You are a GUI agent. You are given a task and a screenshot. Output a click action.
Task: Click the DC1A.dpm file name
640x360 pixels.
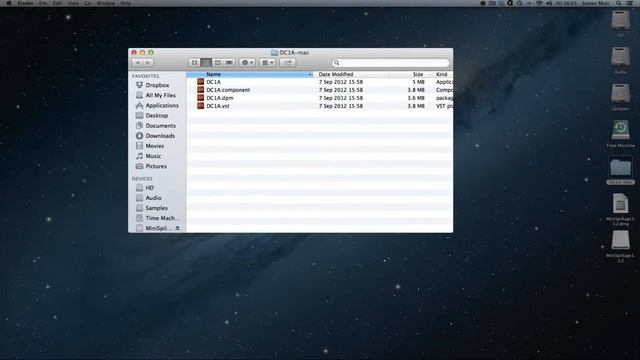tap(220, 98)
